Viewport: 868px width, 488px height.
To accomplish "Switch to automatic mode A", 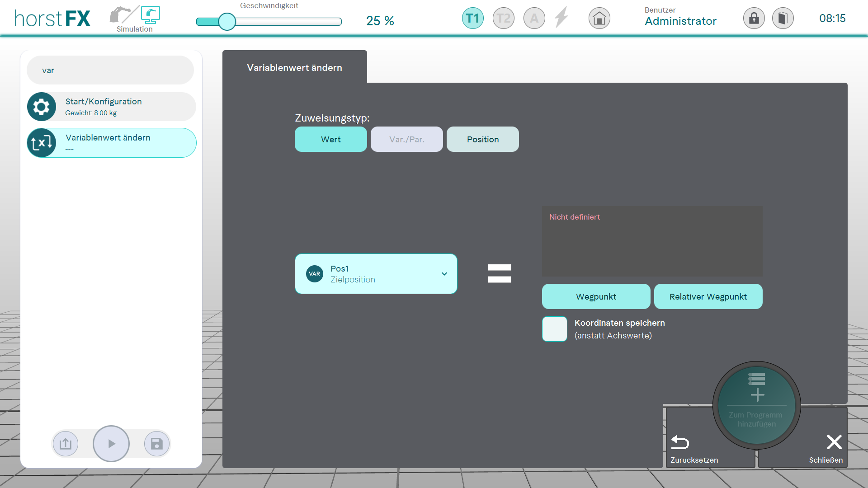I will (534, 19).
